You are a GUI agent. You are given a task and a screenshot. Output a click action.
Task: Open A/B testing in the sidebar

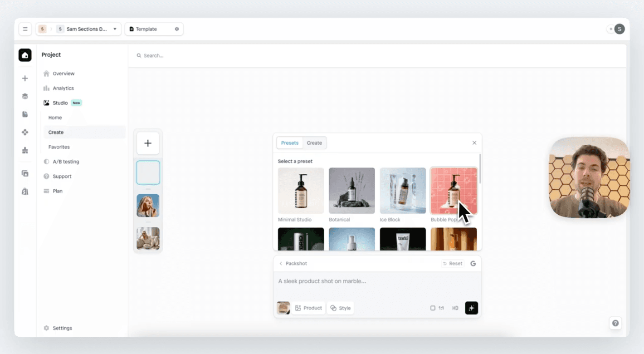coord(66,162)
